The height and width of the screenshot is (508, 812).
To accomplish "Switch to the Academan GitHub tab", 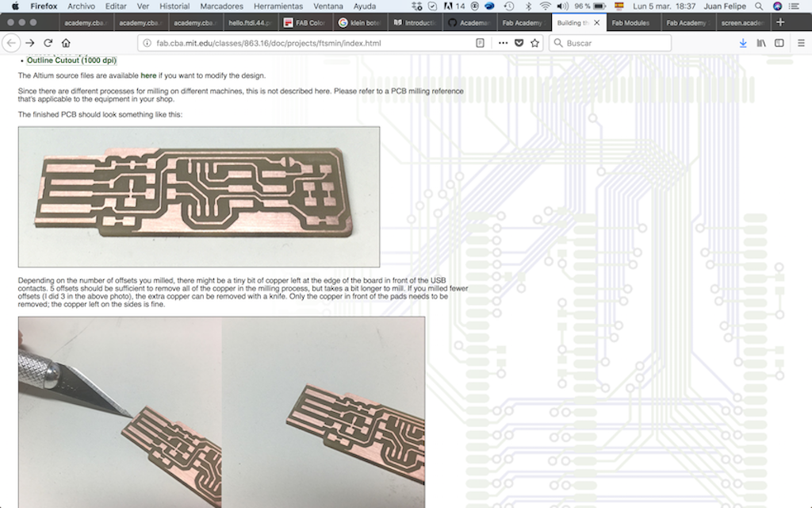I will click(469, 22).
